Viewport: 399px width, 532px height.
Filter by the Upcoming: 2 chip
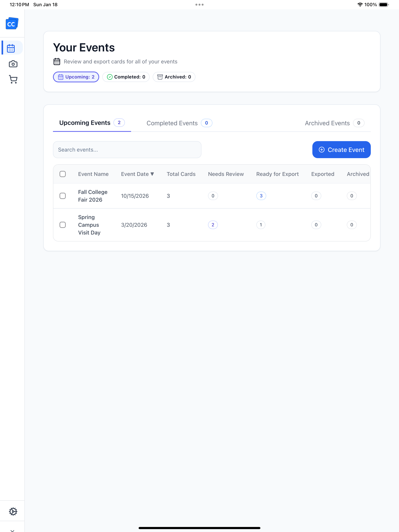(x=76, y=77)
